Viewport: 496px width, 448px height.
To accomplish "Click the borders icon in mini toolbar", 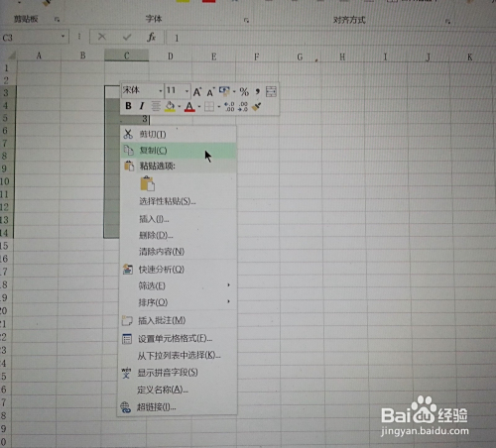I will click(209, 106).
